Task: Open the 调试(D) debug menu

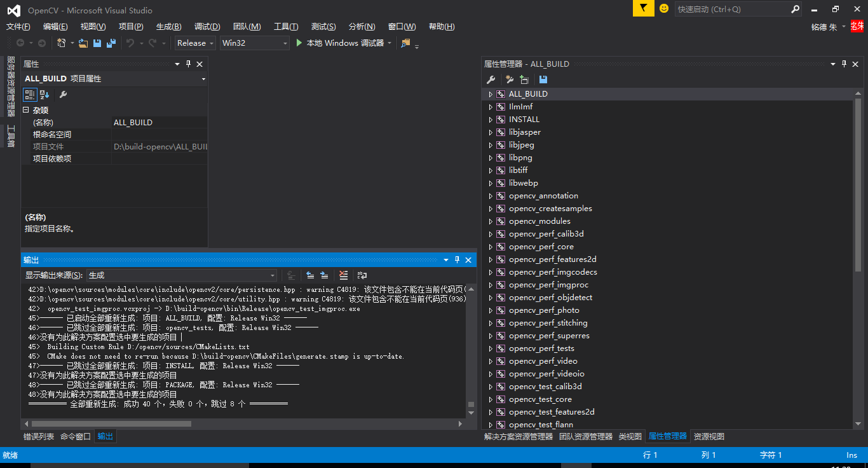Action: (x=207, y=27)
